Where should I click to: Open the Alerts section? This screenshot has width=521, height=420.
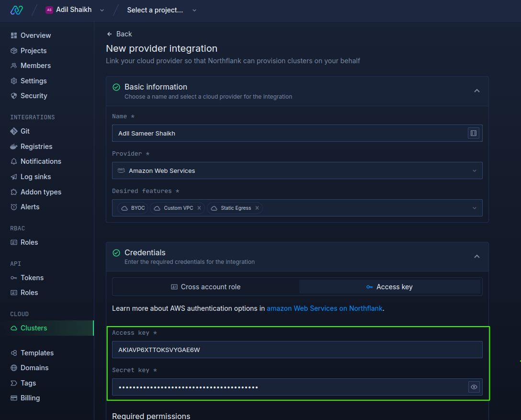coord(30,206)
